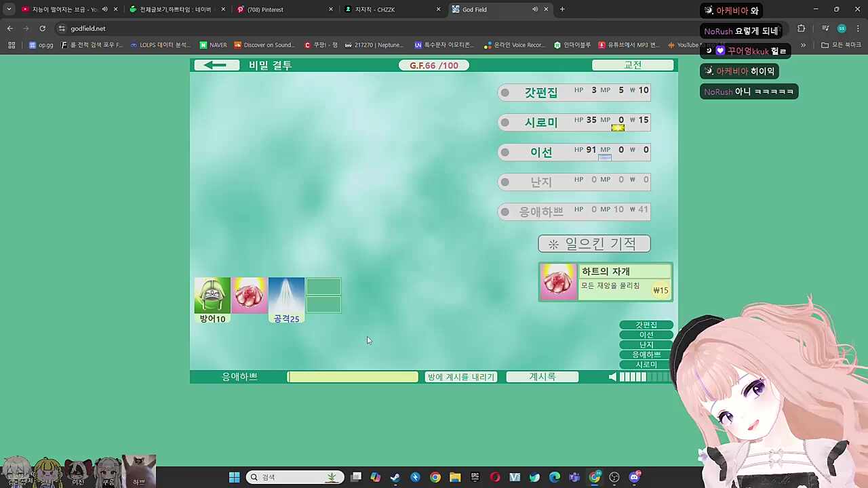Image resolution: width=868 pixels, height=488 pixels.
Task: Open the LOLPS 데이터 분석 bookmark
Action: 160,45
